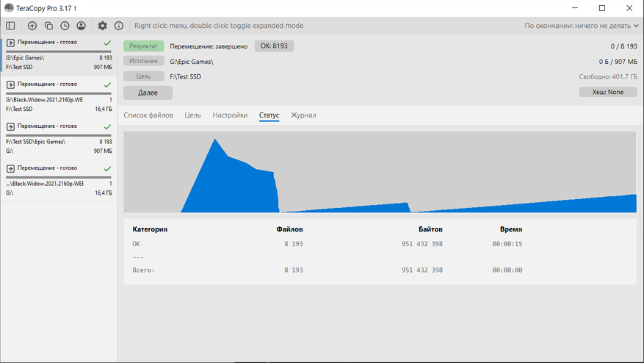Click green checkmark of F:\Test SSD\Epic Games\ job
Viewport: 644px width, 363px height.
click(108, 126)
